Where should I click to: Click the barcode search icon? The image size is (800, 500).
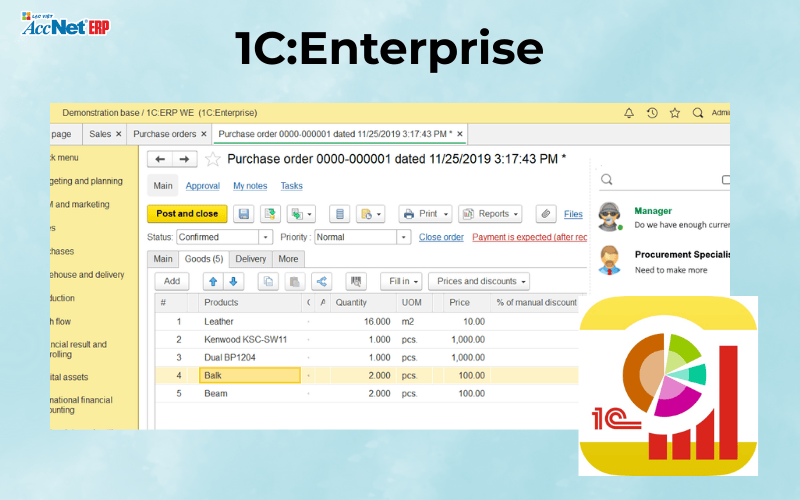[356, 281]
